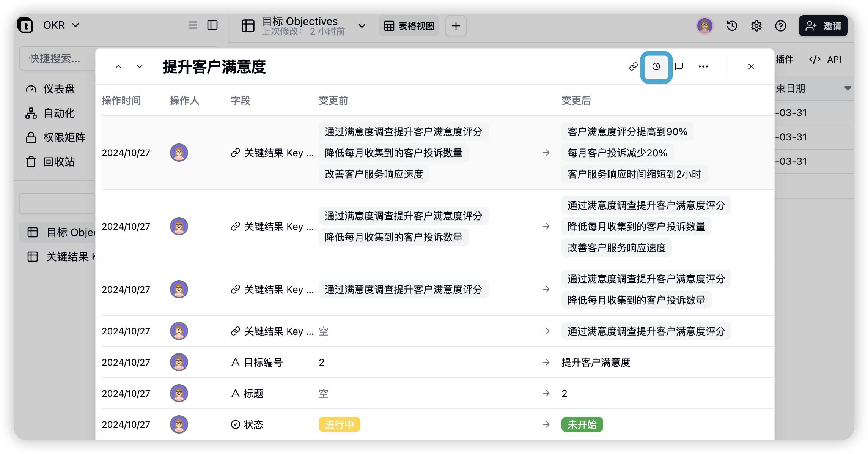This screenshot has width=868, height=454.
Task: Toggle the record history icon
Action: pos(656,67)
